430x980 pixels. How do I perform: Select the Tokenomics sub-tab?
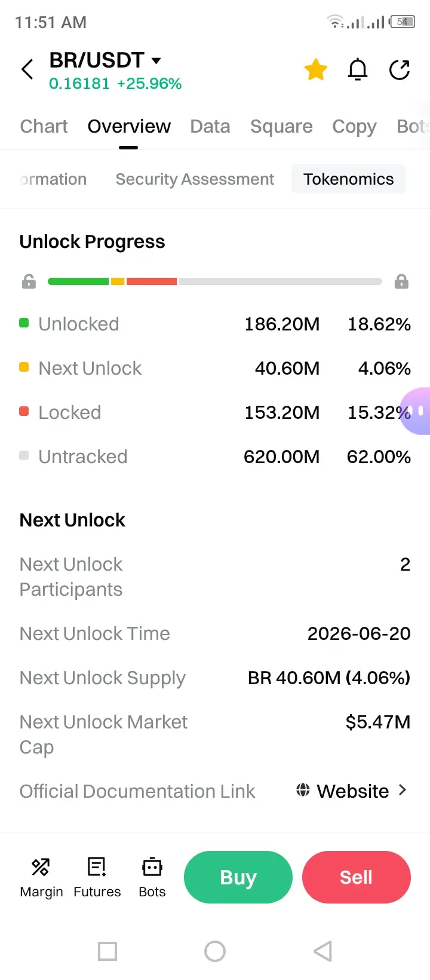[x=349, y=179]
